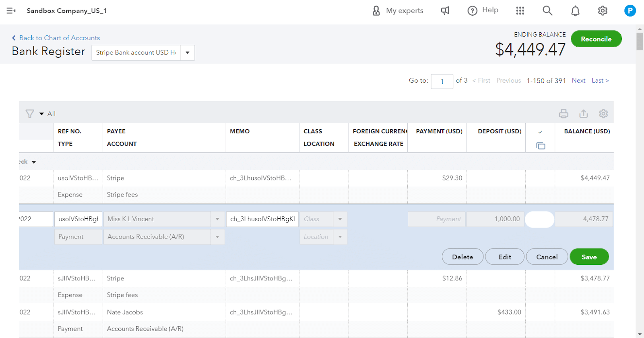Click the REF NO. column header
The width and height of the screenshot is (644, 338).
pos(70,132)
